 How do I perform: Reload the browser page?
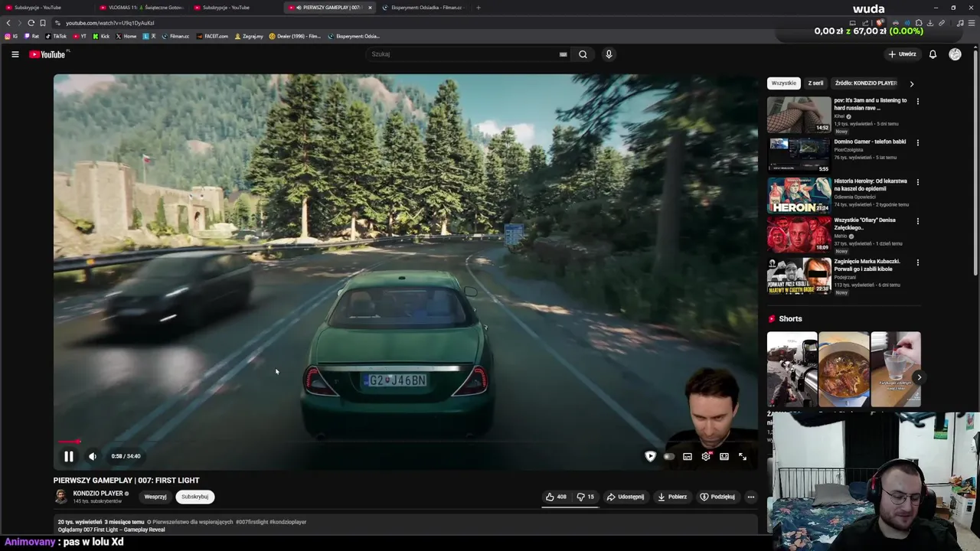coord(31,23)
